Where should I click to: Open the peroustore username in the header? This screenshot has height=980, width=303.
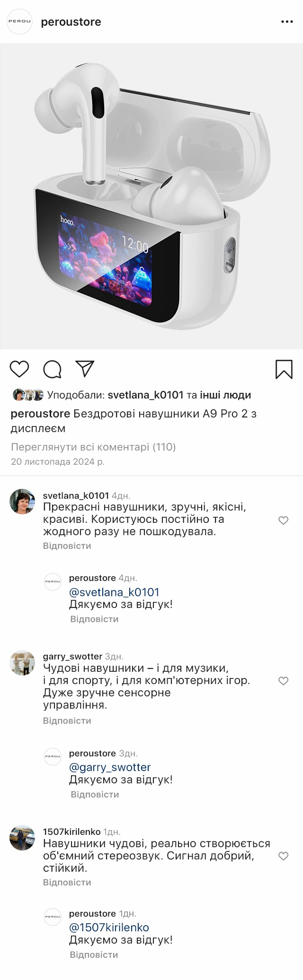pos(71,22)
